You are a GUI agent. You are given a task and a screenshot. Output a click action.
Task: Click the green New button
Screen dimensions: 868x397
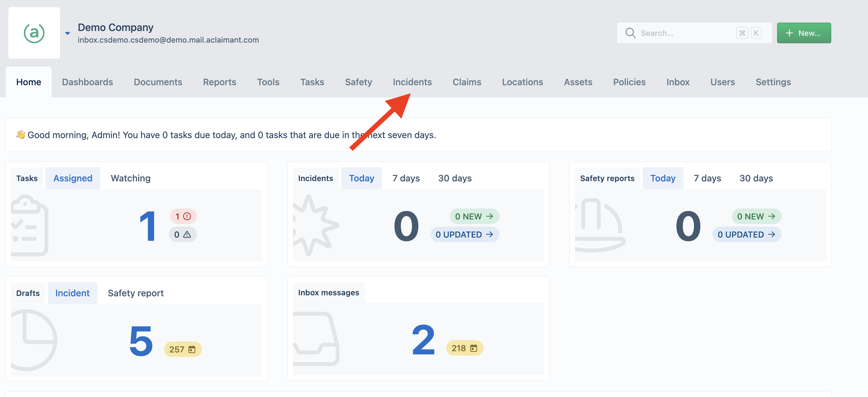[804, 33]
